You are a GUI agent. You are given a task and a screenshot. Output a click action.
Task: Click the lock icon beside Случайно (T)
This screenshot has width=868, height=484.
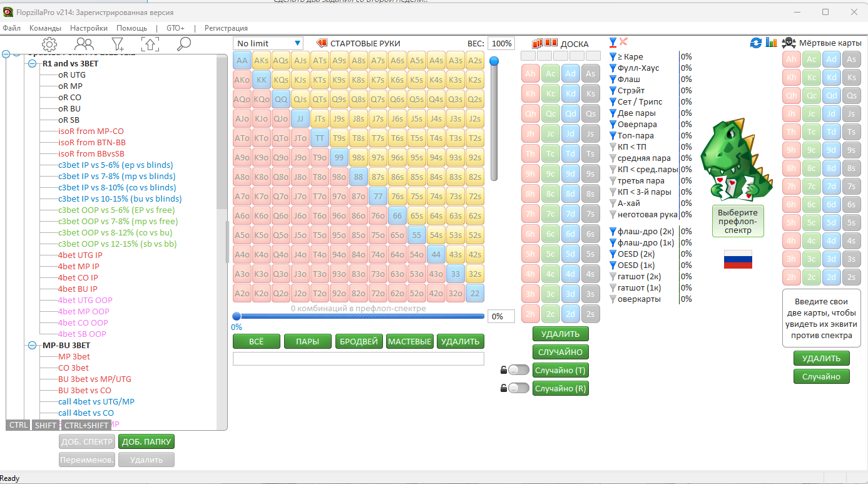(504, 370)
